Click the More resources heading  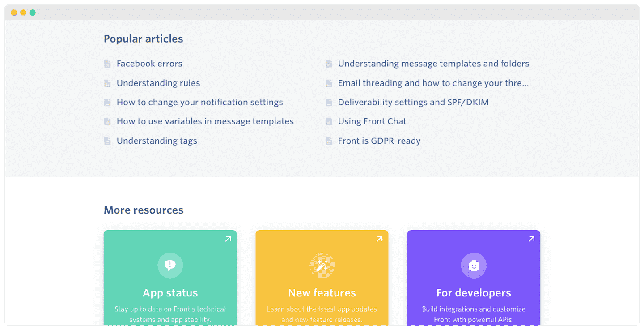click(x=144, y=210)
